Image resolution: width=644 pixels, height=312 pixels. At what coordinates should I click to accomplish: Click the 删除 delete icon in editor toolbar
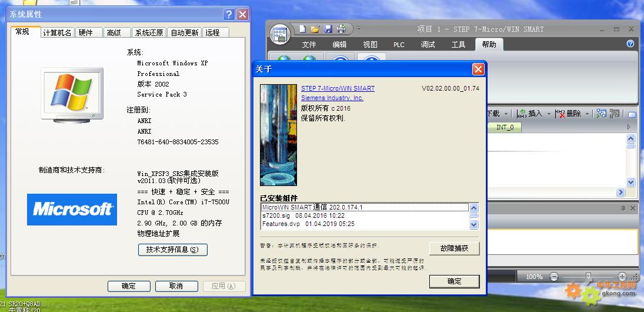pyautogui.click(x=560, y=114)
